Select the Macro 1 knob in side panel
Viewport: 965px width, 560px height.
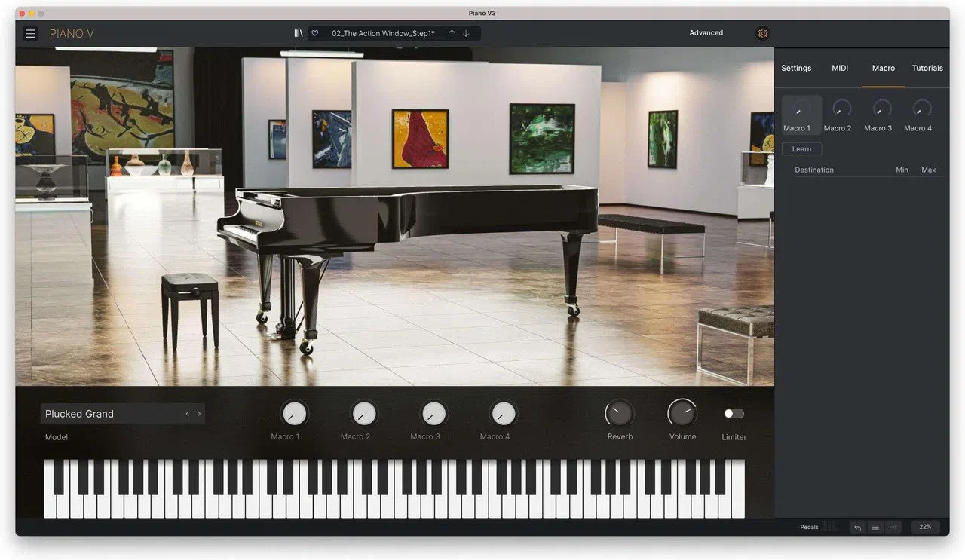pos(801,109)
